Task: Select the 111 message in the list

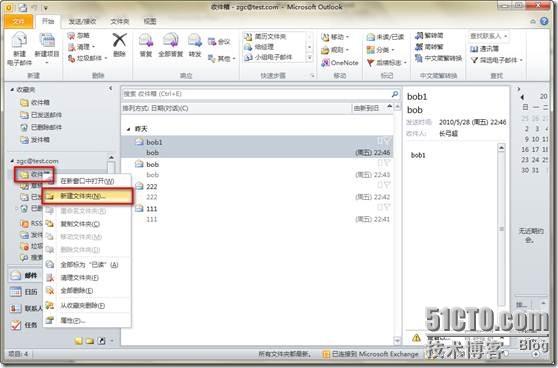Action: [x=257, y=214]
